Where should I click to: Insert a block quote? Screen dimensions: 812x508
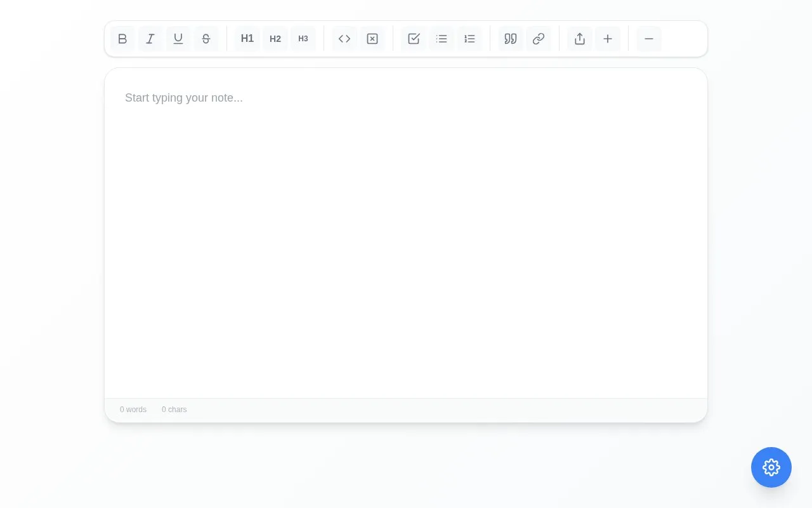tap(511, 39)
